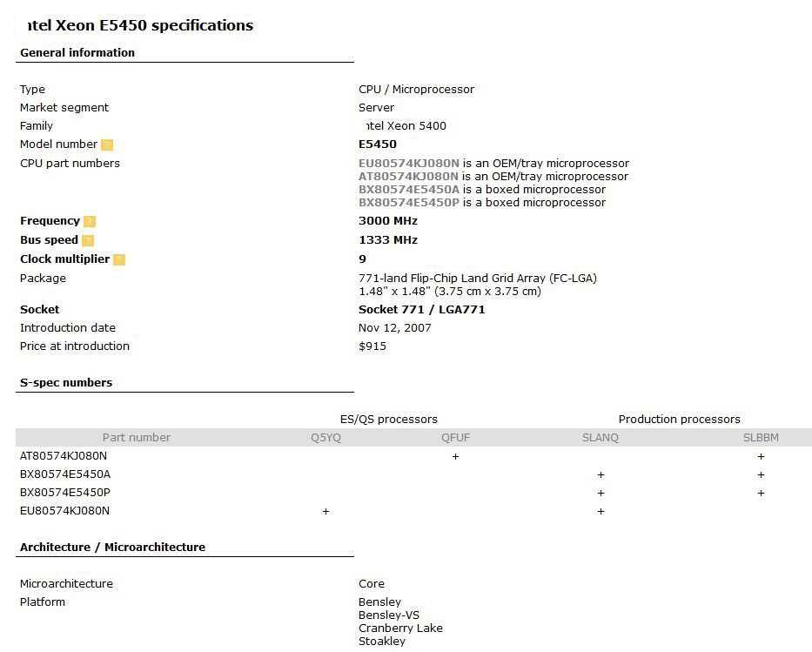Click the SLBBM S-spec column header
This screenshot has width=812, height=652.
[761, 438]
